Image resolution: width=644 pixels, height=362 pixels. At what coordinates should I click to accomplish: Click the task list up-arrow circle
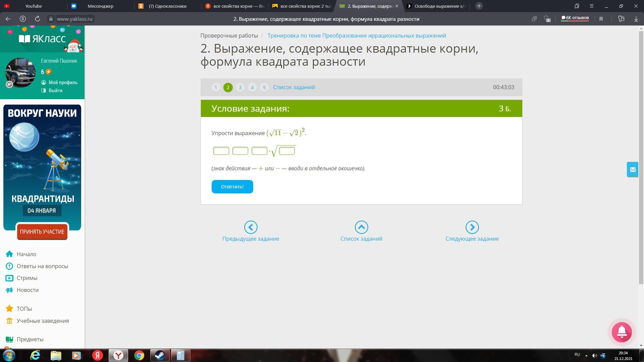pos(361,227)
